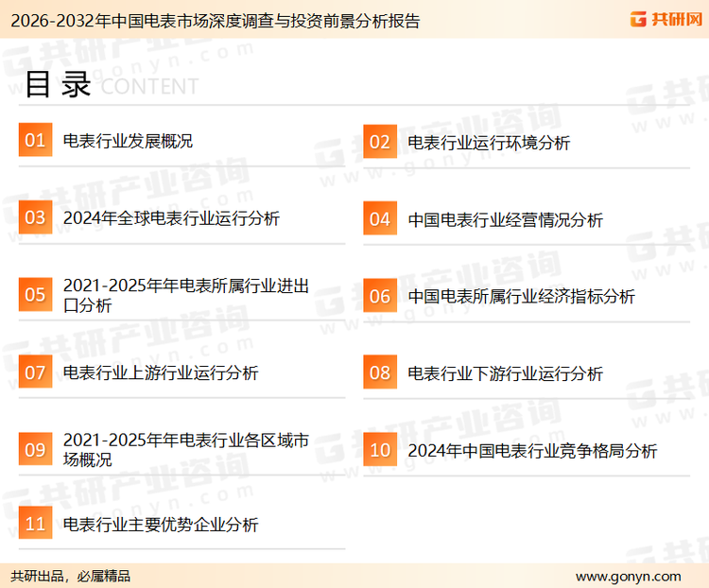Select the orange 05 number badge

(35, 294)
